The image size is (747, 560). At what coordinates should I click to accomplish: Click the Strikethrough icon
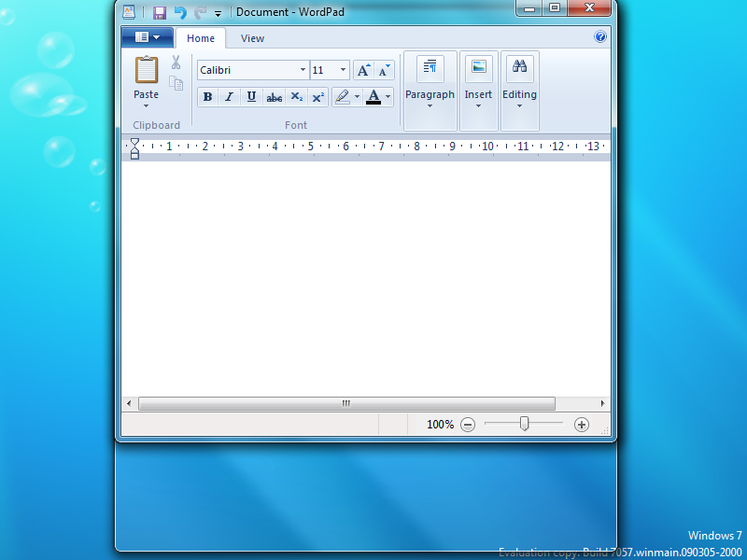coord(274,97)
